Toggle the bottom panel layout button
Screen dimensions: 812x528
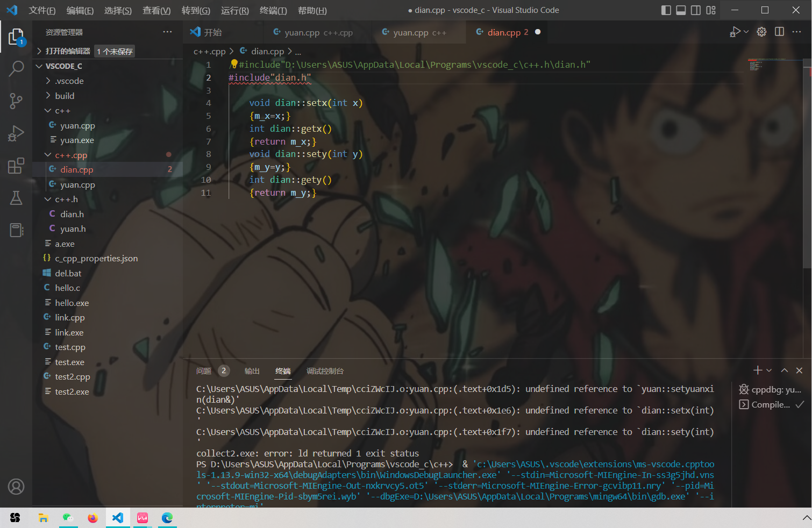pyautogui.click(x=681, y=10)
